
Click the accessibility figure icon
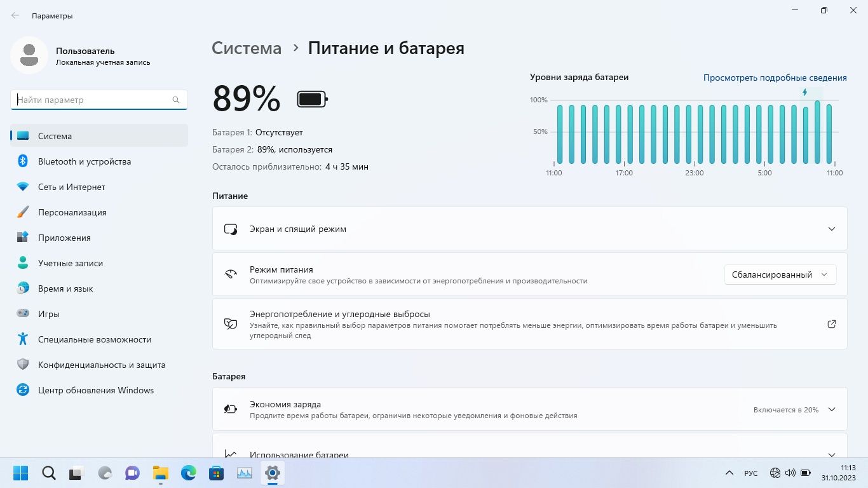[x=23, y=339]
